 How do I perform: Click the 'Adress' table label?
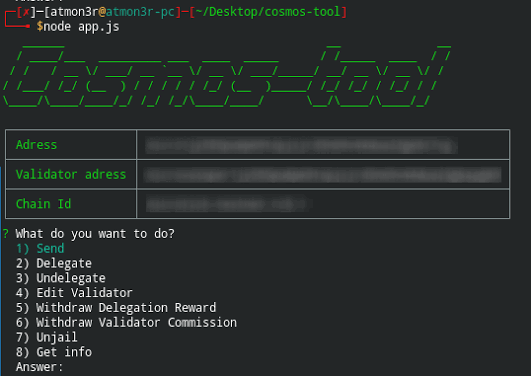tap(36, 145)
